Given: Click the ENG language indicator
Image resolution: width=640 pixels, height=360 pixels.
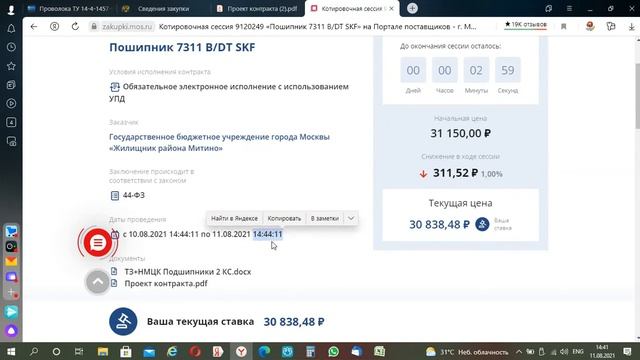Looking at the screenshot, I should tap(578, 351).
